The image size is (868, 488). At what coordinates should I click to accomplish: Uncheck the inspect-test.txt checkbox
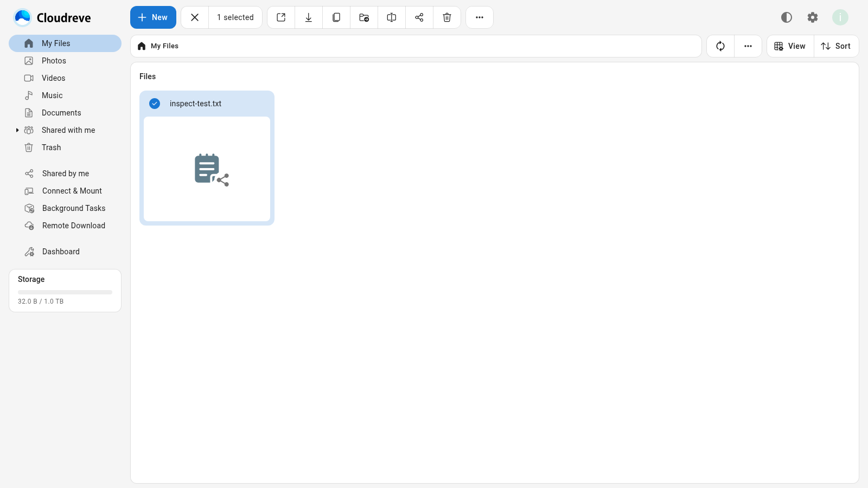coord(155,104)
